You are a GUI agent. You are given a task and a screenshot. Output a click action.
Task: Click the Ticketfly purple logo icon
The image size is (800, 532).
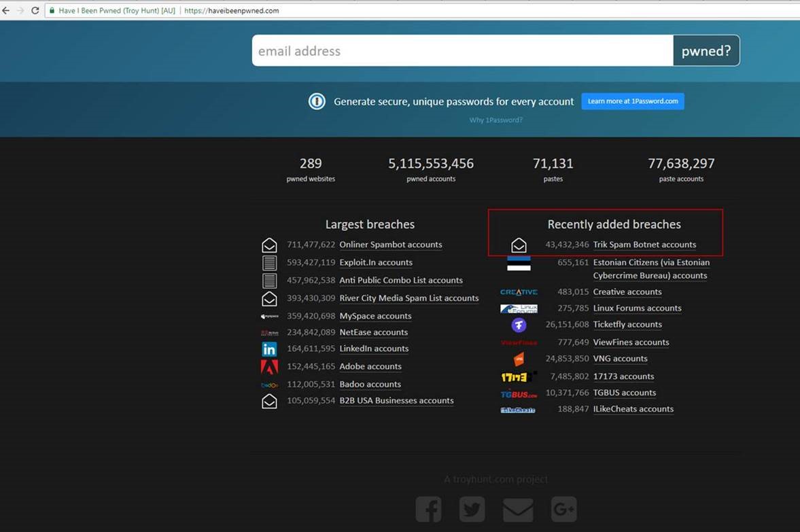pyautogui.click(x=519, y=325)
